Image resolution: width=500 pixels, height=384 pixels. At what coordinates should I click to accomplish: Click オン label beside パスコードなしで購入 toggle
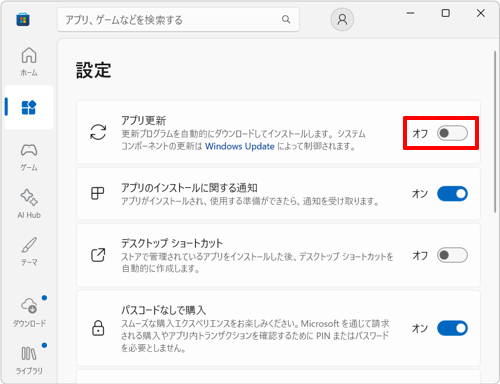pos(420,328)
